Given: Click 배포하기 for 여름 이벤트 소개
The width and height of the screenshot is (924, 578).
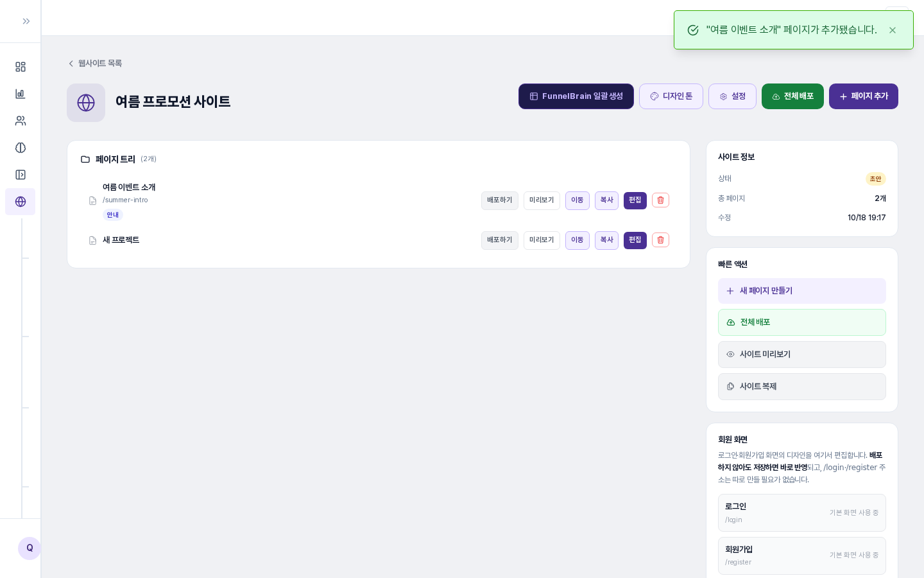Looking at the screenshot, I should pos(500,200).
